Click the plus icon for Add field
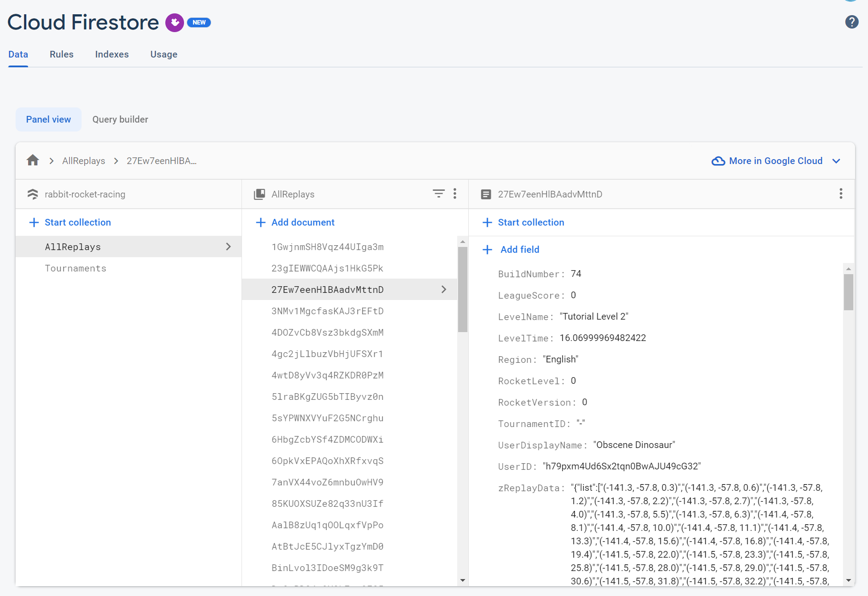Screen dimensions: 868x596 pyautogui.click(x=487, y=250)
